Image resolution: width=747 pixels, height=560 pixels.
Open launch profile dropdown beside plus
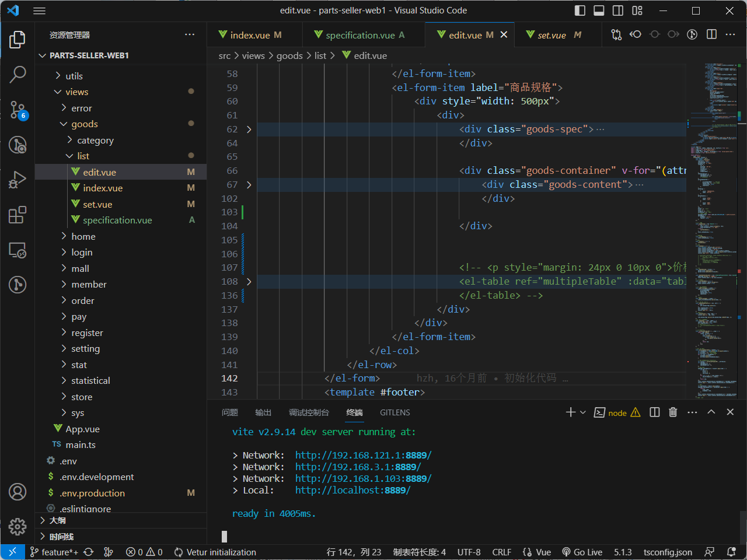[582, 412]
